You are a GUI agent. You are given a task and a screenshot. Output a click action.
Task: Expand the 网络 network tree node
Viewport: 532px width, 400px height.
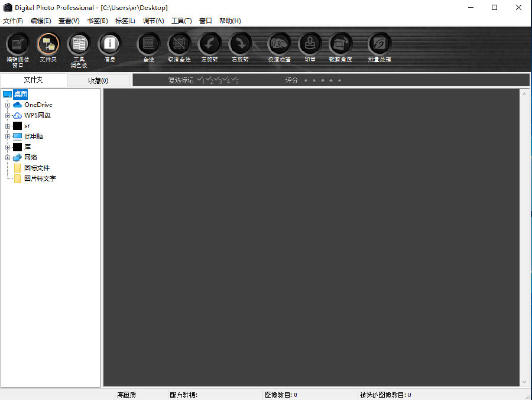8,157
